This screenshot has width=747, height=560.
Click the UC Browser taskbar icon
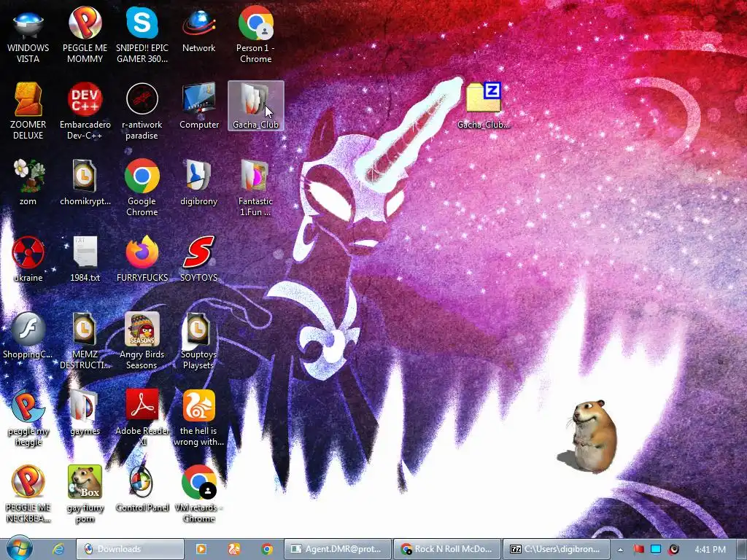(x=234, y=549)
